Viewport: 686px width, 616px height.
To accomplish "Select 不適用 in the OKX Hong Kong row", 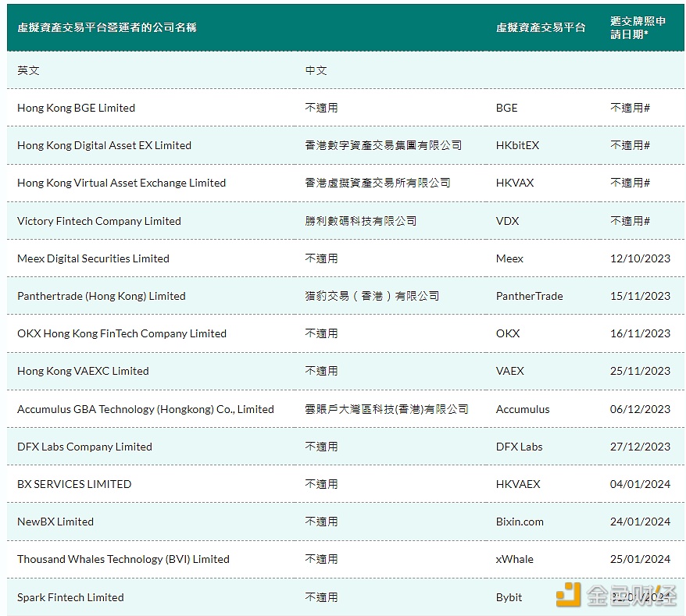I will pyautogui.click(x=322, y=334).
